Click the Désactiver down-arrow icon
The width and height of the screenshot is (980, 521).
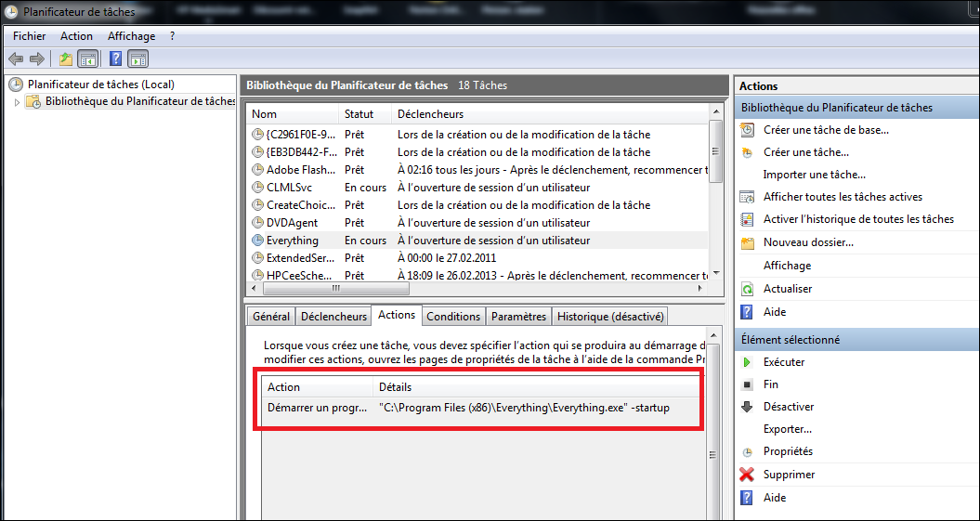click(x=747, y=407)
